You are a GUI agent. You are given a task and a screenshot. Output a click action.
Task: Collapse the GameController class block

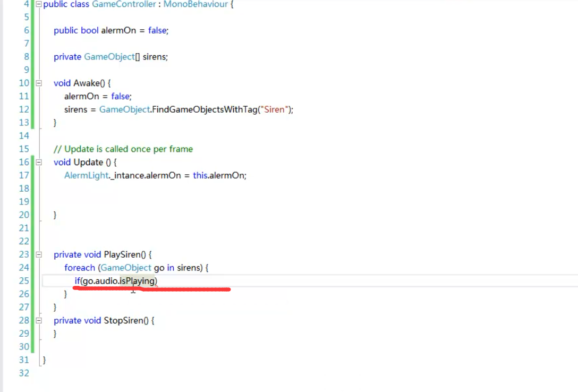(x=39, y=4)
